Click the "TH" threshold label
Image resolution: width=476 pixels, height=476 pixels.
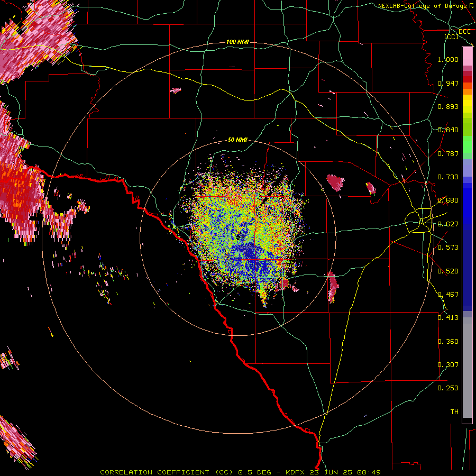click(454, 412)
